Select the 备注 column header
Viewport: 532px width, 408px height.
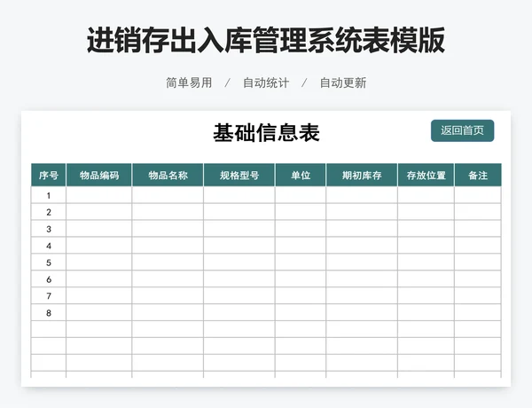[x=478, y=176]
